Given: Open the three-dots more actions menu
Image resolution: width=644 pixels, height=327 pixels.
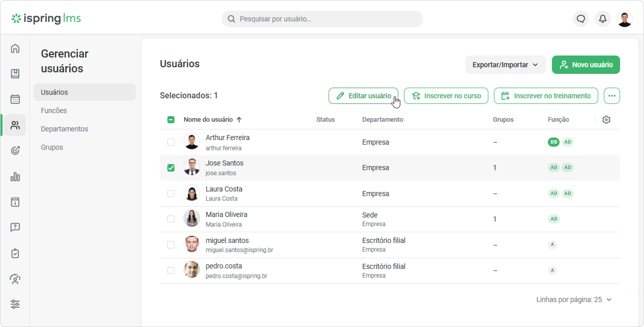Looking at the screenshot, I should click(612, 96).
